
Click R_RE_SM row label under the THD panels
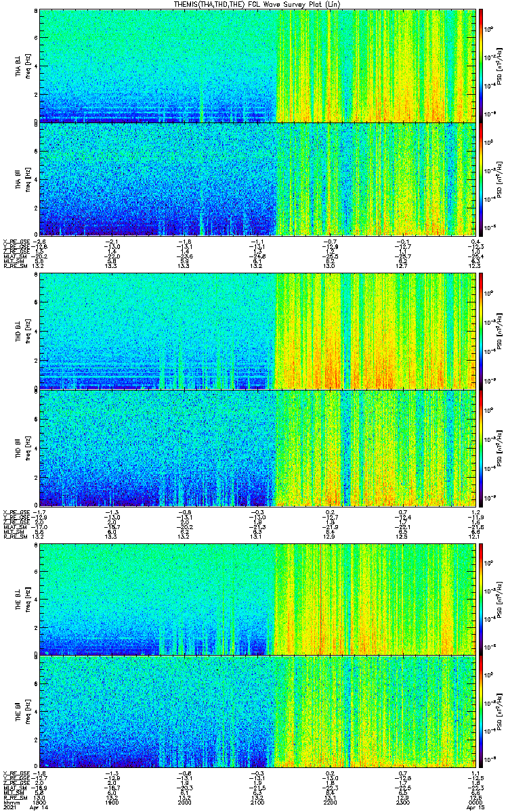click(14, 538)
